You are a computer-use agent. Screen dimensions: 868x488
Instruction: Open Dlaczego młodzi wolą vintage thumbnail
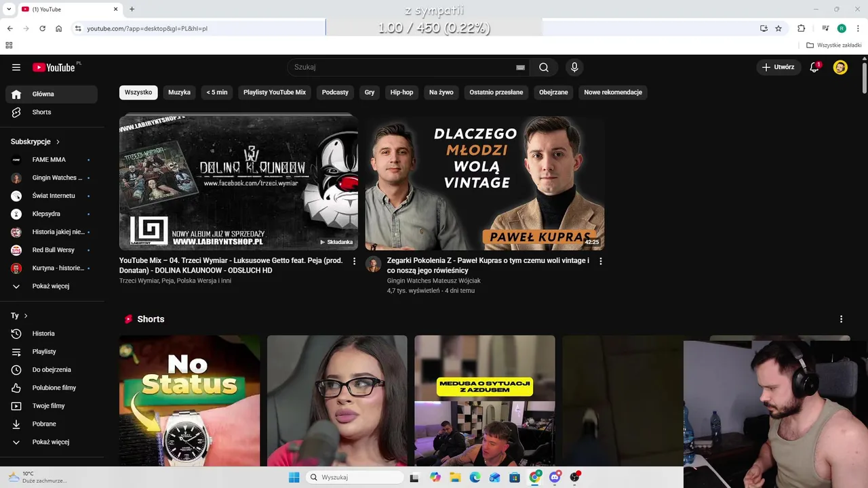(485, 182)
